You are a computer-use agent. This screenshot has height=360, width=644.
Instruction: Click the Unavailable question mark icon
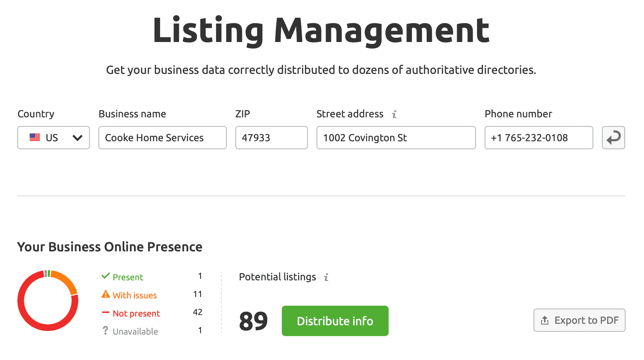point(105,330)
